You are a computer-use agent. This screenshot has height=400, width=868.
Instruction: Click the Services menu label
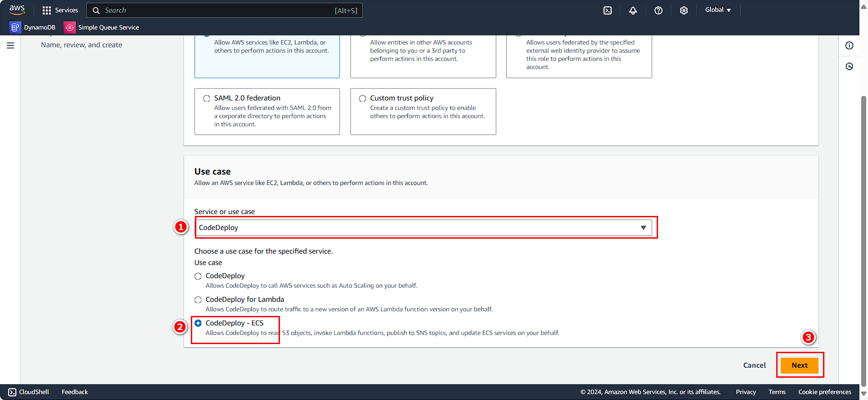tap(66, 10)
